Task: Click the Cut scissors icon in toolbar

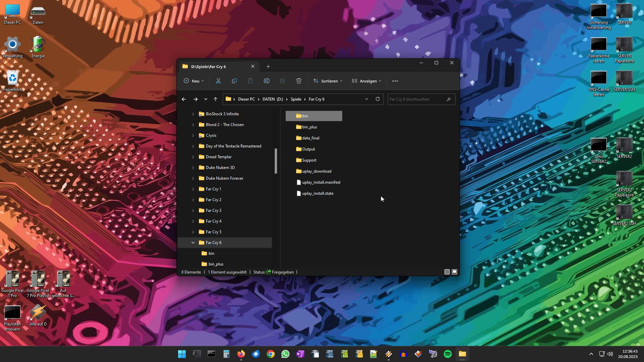Action: click(x=218, y=81)
